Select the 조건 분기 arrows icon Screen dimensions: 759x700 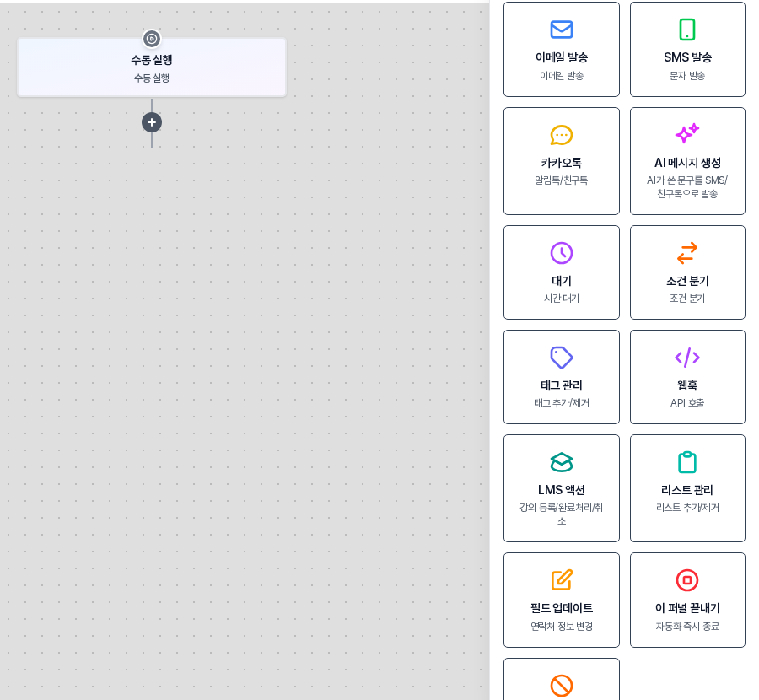click(x=687, y=253)
